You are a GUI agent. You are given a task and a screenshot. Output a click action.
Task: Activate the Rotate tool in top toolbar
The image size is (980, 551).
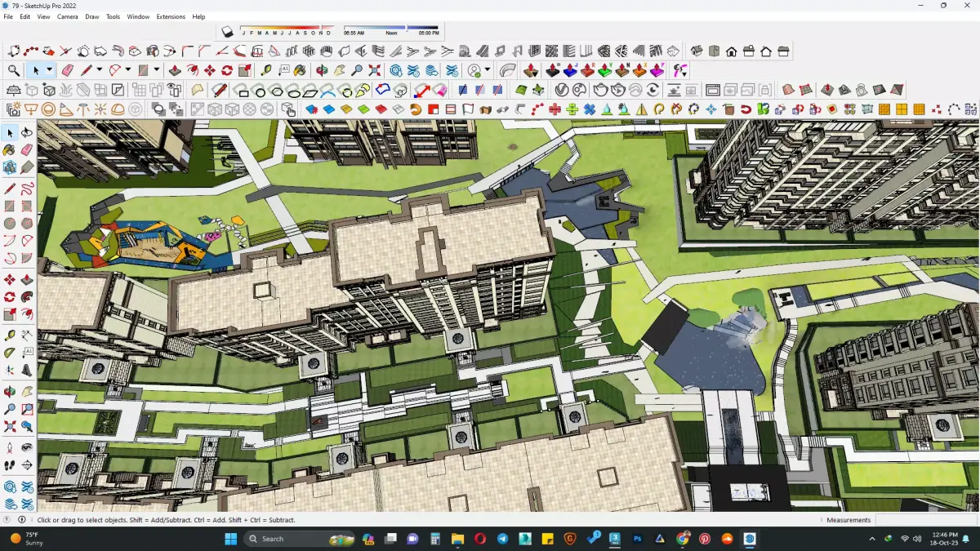tap(227, 71)
